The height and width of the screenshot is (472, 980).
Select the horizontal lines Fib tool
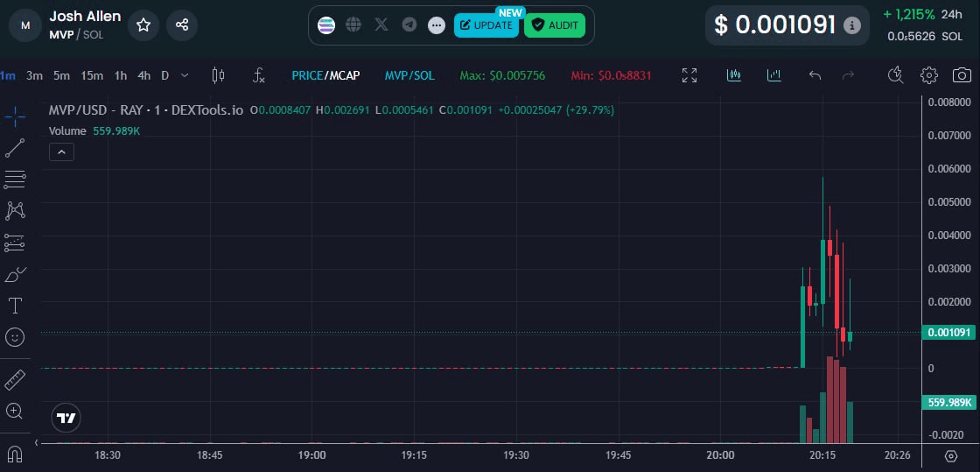pyautogui.click(x=15, y=180)
